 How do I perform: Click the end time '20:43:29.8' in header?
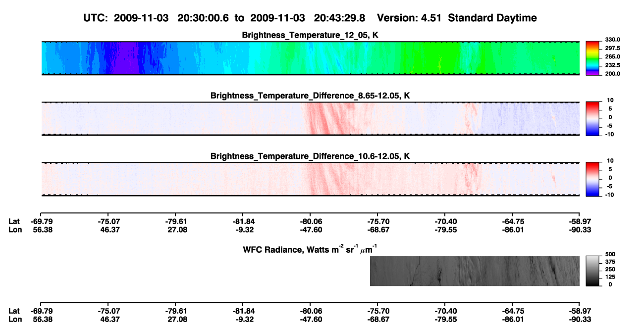[339, 18]
